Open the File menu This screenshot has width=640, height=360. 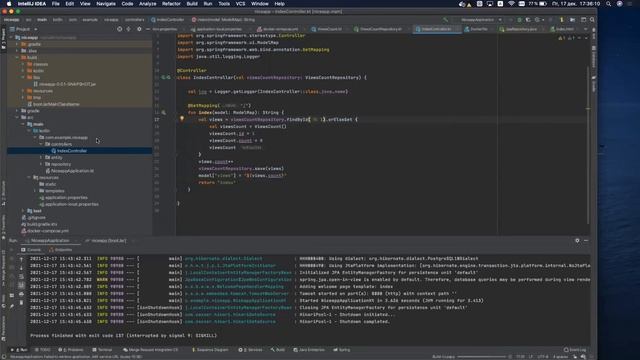(56, 4)
